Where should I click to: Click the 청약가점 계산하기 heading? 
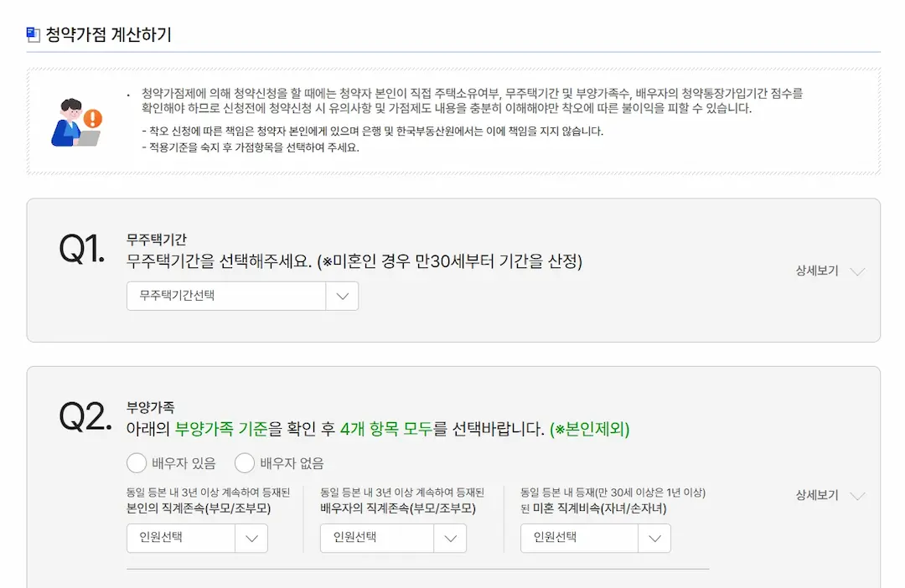coord(108,34)
